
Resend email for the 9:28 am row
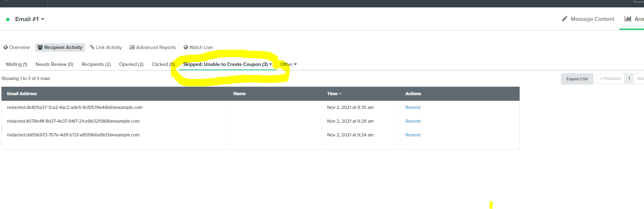pyautogui.click(x=413, y=121)
